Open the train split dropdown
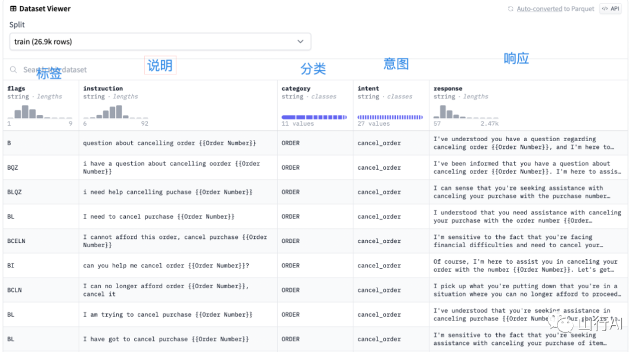This screenshot has height=352, width=644. (x=160, y=42)
